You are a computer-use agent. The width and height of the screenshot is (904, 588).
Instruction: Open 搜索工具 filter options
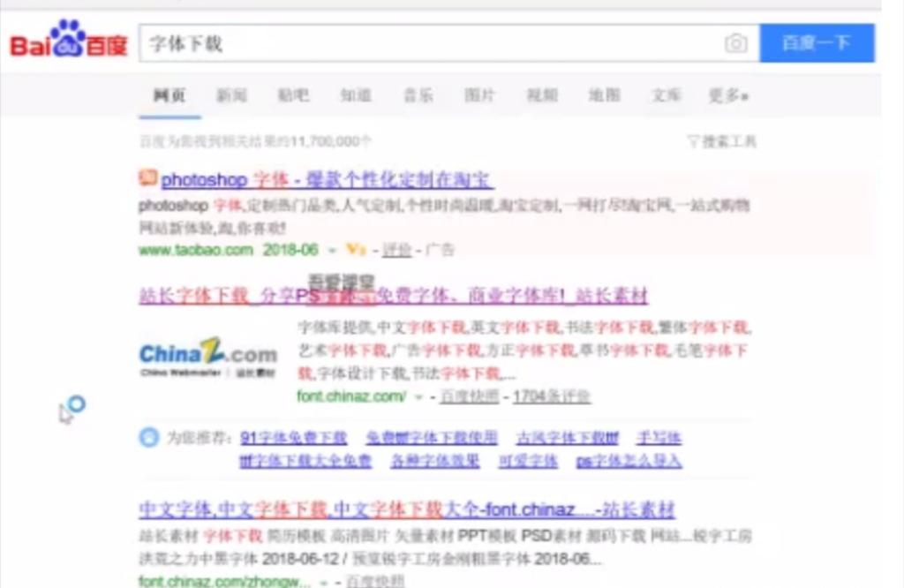722,141
